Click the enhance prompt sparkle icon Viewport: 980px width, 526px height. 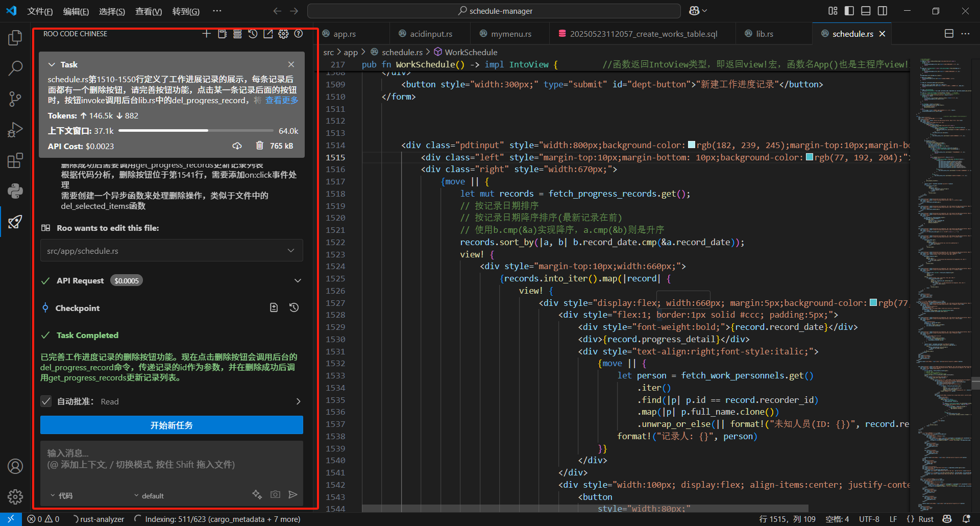[257, 494]
